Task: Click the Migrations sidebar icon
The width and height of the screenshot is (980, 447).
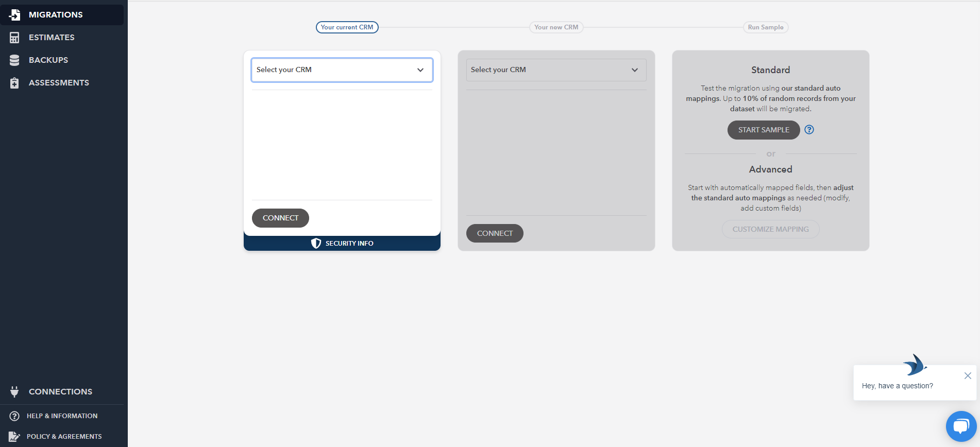Action: point(14,15)
